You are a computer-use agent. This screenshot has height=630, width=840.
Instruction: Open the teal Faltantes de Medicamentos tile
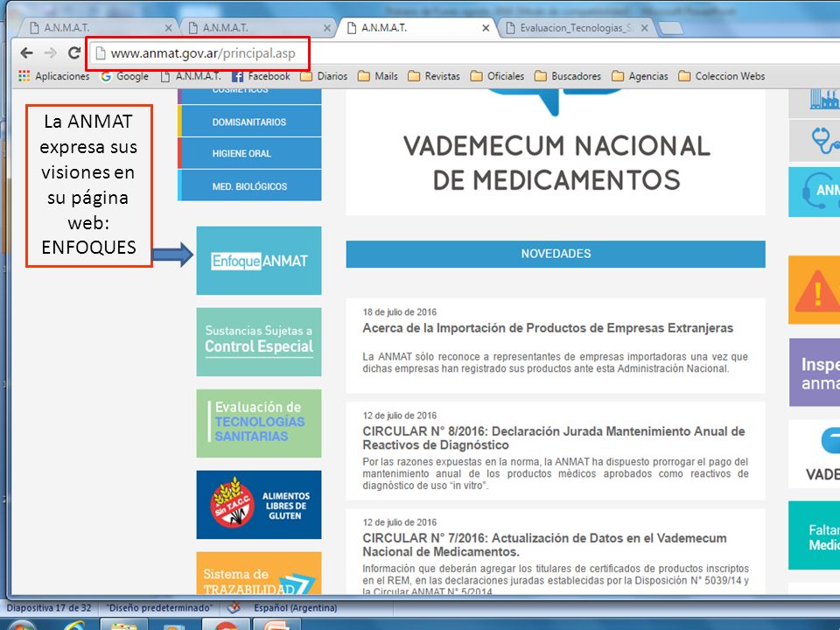point(815,535)
